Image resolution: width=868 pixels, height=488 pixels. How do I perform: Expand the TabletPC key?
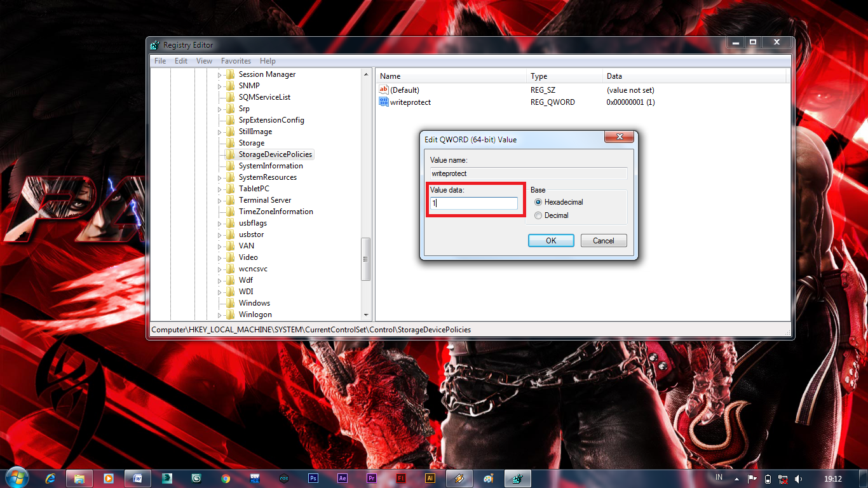click(220, 189)
